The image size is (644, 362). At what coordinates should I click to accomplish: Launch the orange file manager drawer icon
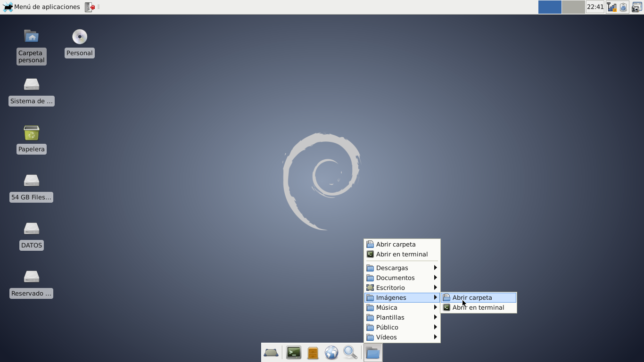pyautogui.click(x=312, y=352)
